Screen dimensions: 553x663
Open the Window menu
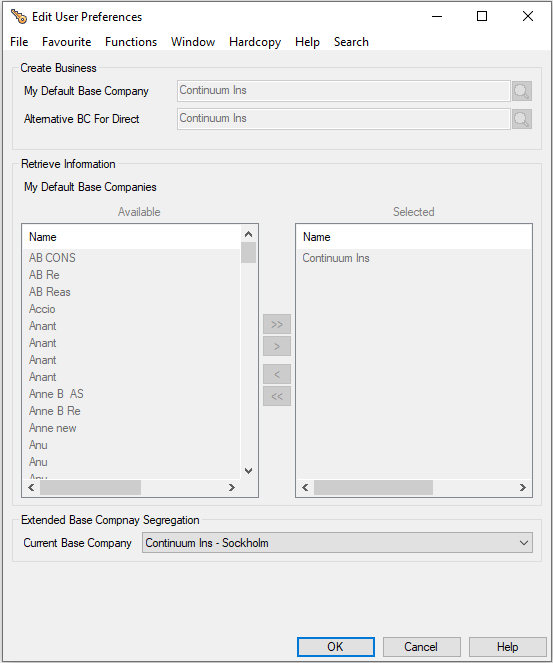pyautogui.click(x=193, y=42)
